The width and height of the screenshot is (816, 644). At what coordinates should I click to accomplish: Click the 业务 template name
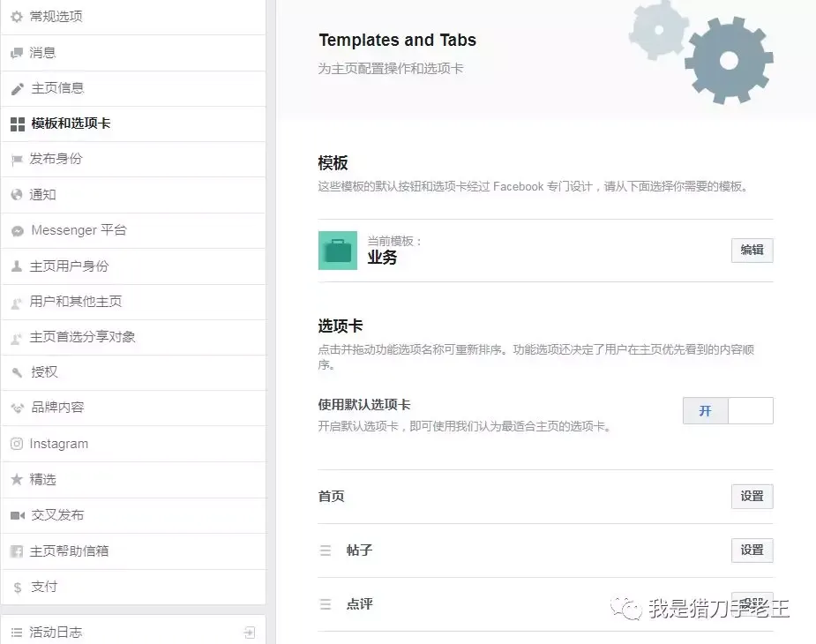382,258
